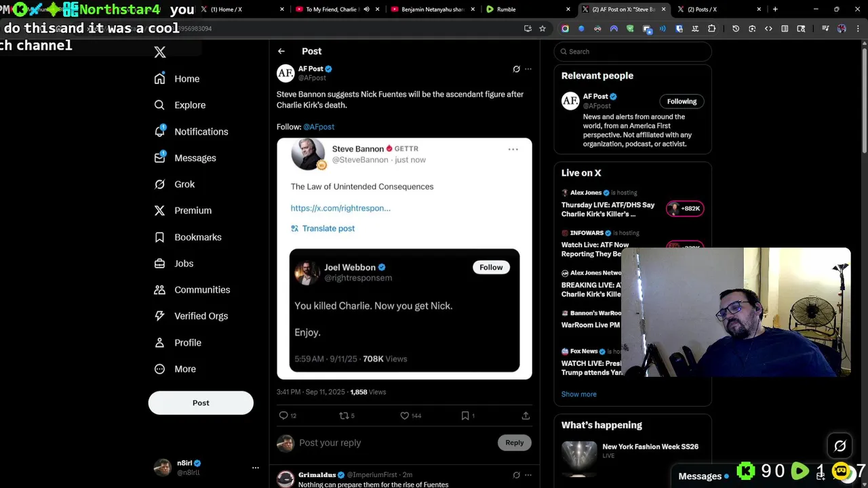Image resolution: width=868 pixels, height=488 pixels.
Task: Open the browser Extensions puzzle icon
Action: click(711, 28)
